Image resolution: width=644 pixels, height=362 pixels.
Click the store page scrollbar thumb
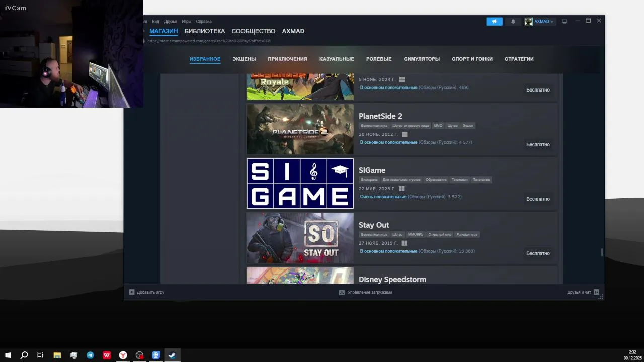pos(602,252)
